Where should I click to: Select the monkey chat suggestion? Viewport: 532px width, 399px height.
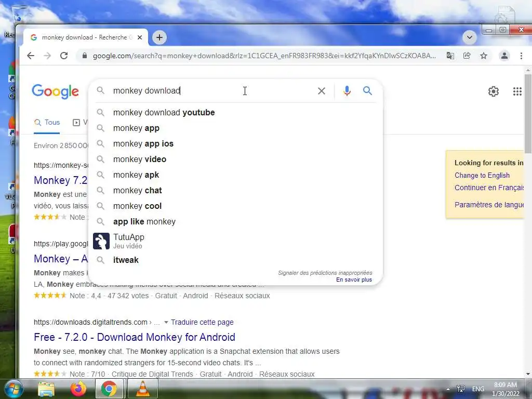235,190
